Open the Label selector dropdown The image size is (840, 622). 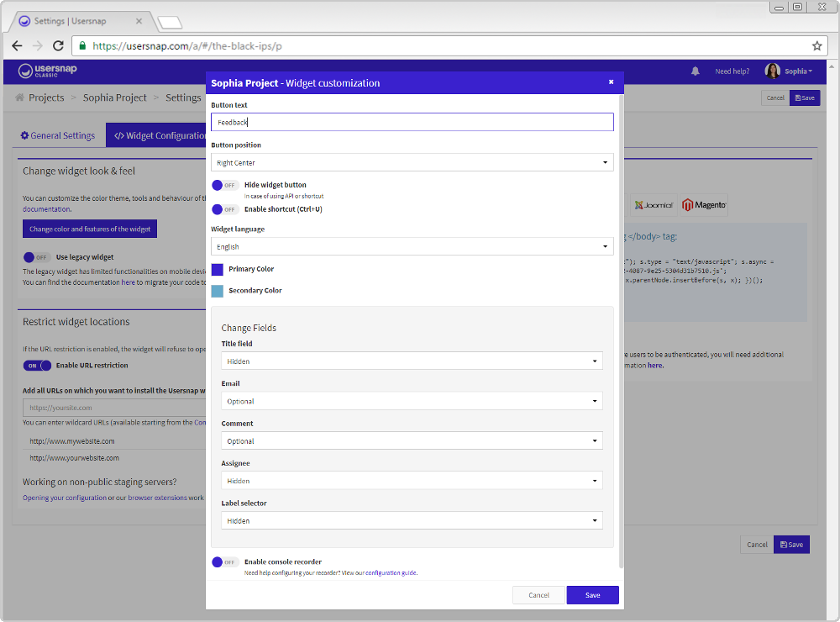coord(412,520)
